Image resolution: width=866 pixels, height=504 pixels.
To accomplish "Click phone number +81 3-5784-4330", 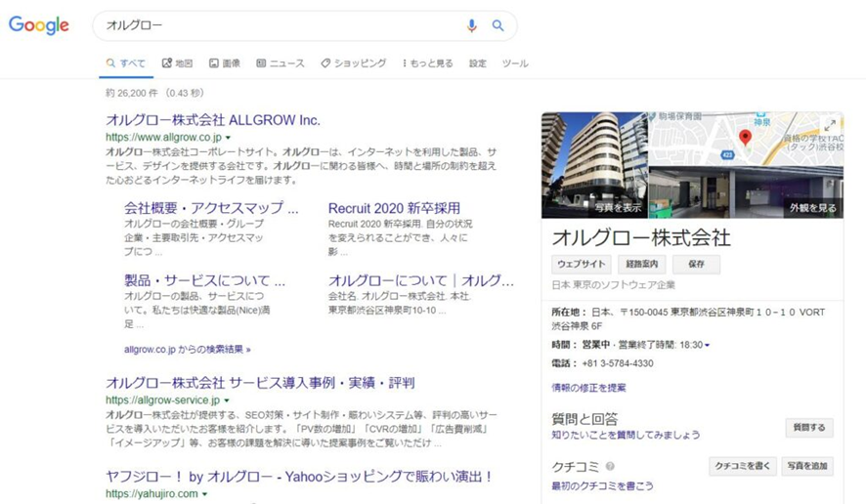I will tap(618, 363).
